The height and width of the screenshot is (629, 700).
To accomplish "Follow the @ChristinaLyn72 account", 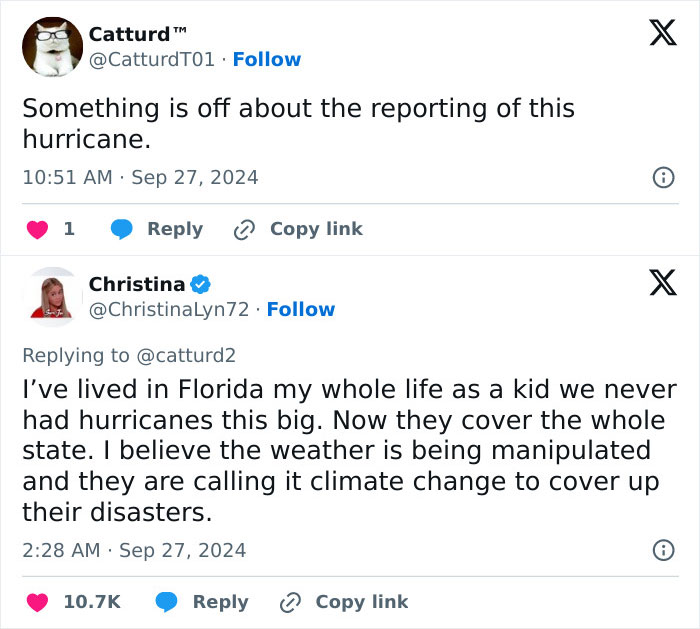I will [301, 310].
